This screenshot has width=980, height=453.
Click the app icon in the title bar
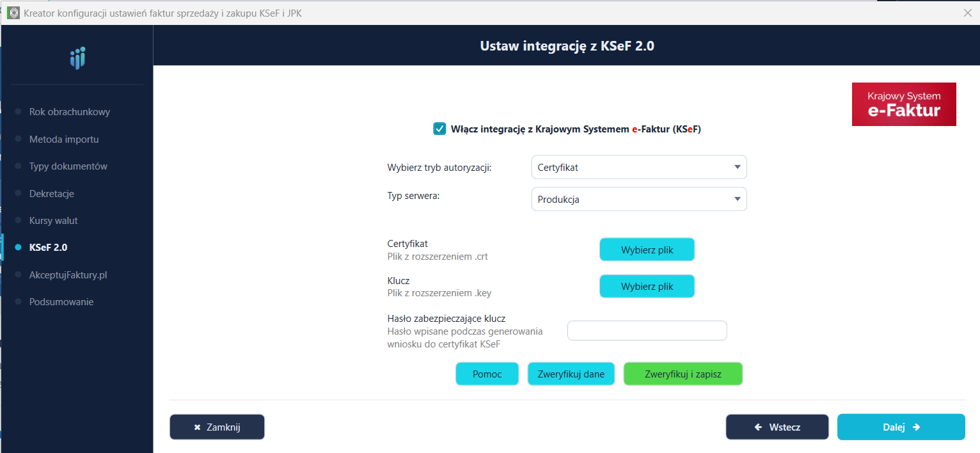[x=13, y=13]
